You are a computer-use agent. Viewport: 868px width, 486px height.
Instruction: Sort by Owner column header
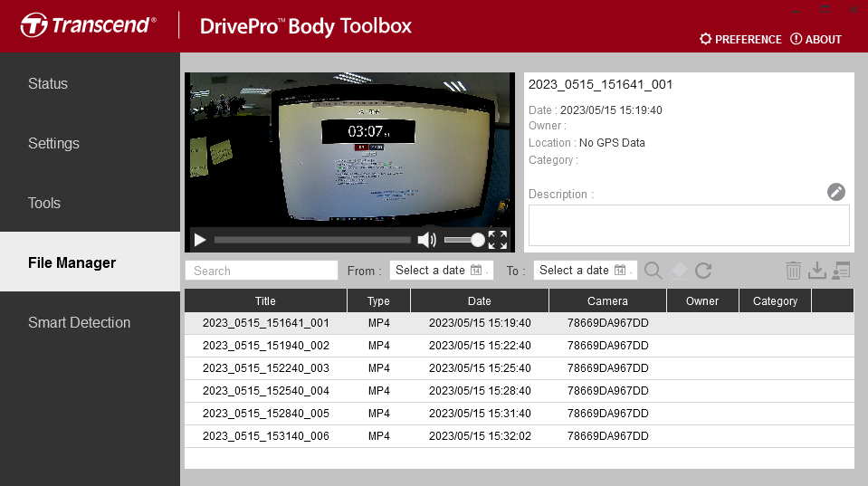[702, 301]
